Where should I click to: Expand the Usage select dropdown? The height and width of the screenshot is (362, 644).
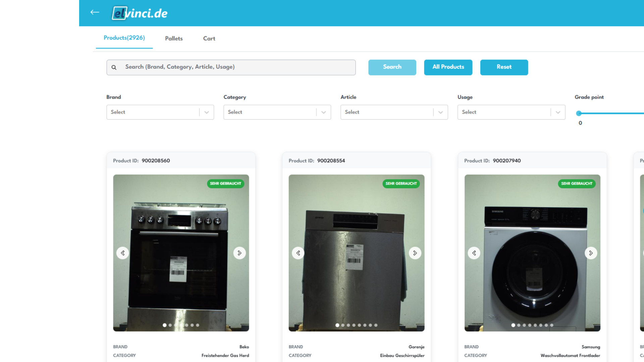[511, 112]
